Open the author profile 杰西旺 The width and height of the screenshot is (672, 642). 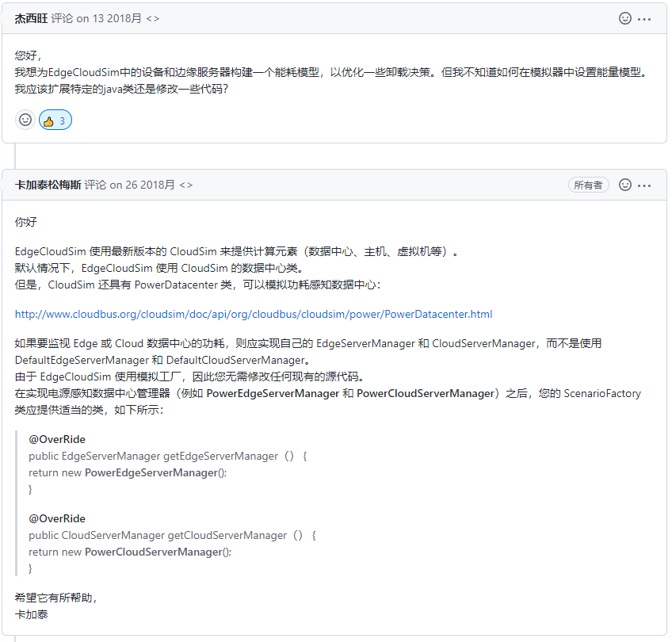[31, 18]
